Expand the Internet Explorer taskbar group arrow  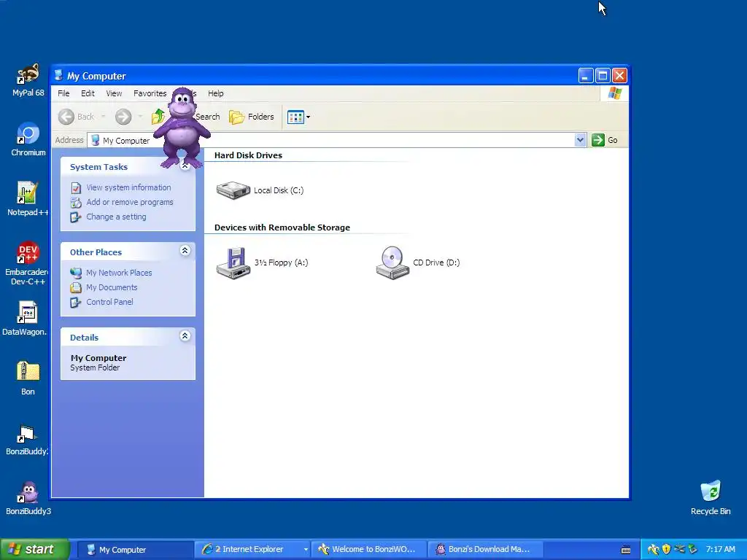point(306,550)
